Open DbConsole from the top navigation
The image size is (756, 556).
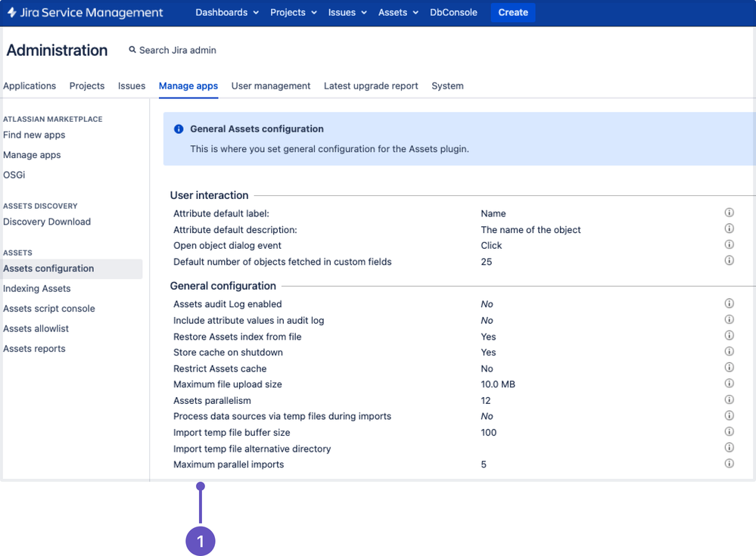tap(453, 13)
